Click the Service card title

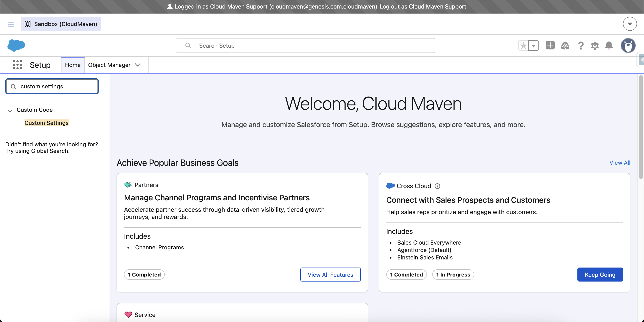(x=145, y=315)
